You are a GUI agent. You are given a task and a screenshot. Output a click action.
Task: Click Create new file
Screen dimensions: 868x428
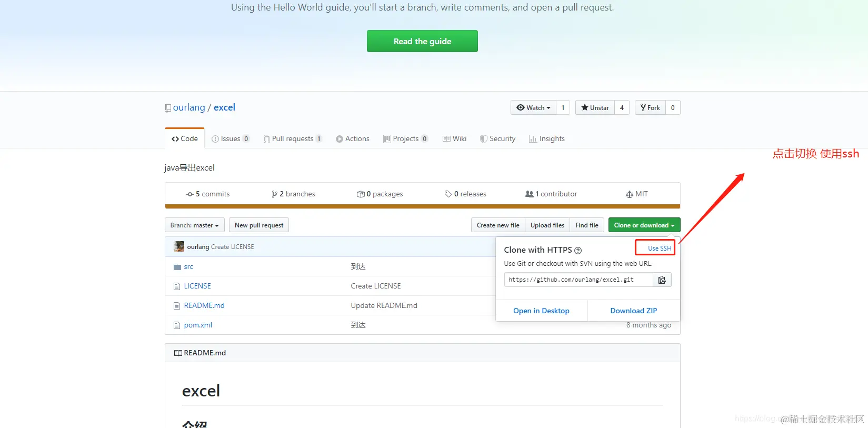point(498,225)
